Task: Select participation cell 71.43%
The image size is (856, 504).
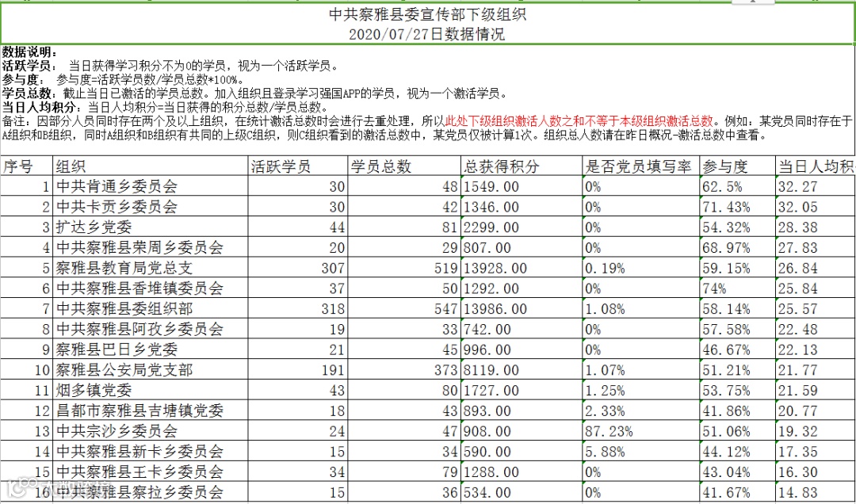Action: [738, 207]
